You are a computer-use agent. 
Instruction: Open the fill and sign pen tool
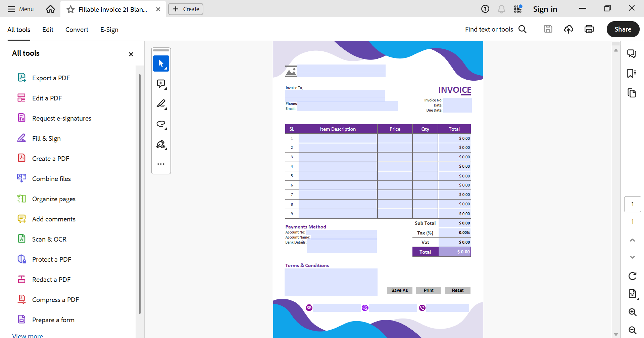(161, 144)
